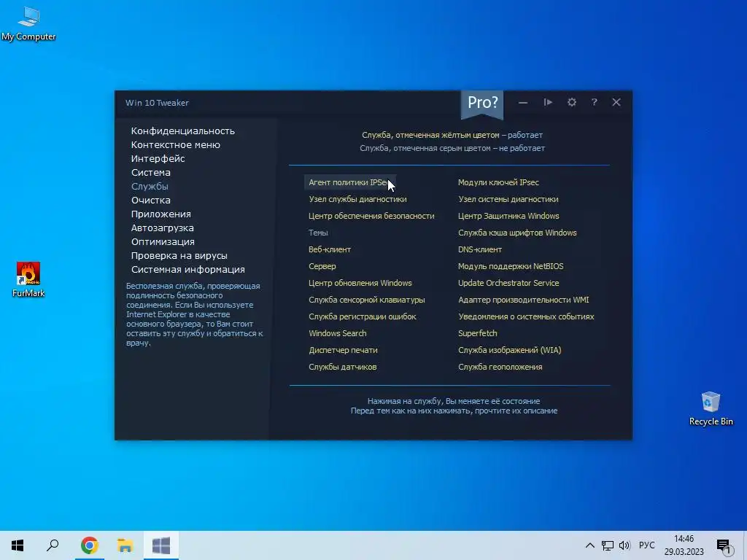This screenshot has height=560, width=747.
Task: Switch input language РУС indicator
Action: point(647,545)
